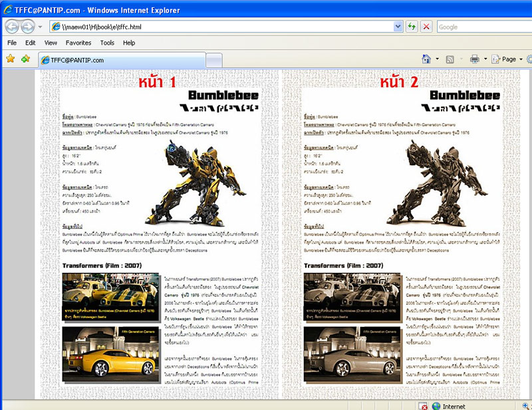Click the Bumblebee title on page 1
This screenshot has height=410, width=532.
tap(223, 95)
